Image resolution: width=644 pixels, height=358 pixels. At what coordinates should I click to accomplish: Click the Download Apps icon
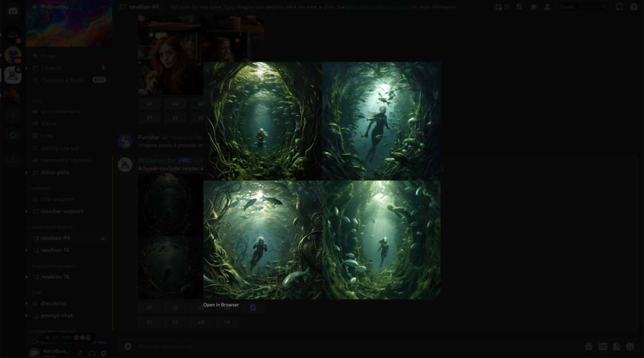[x=13, y=159]
